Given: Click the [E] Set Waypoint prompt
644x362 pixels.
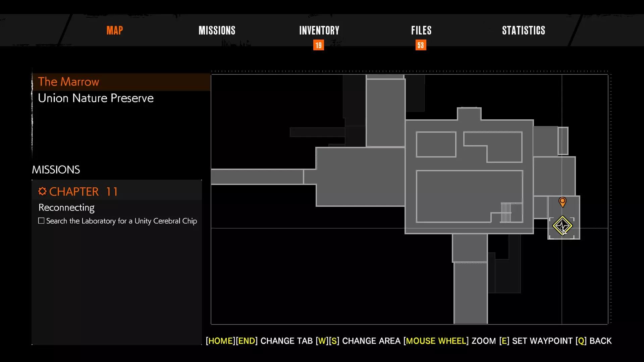Looking at the screenshot, I should point(536,341).
